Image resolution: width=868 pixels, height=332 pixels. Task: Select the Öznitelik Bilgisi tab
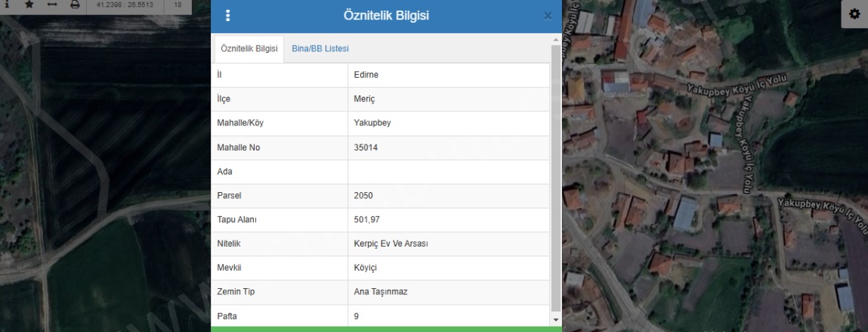(249, 48)
